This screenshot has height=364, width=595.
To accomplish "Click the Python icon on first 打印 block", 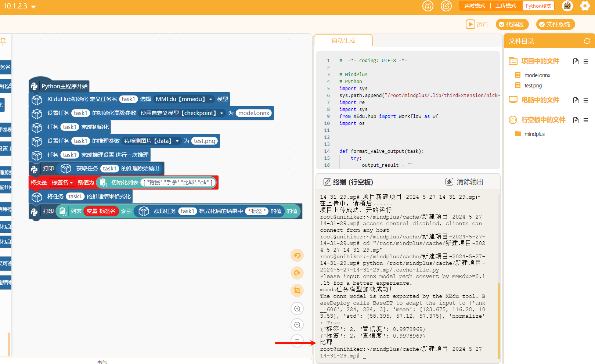I will tap(34, 169).
